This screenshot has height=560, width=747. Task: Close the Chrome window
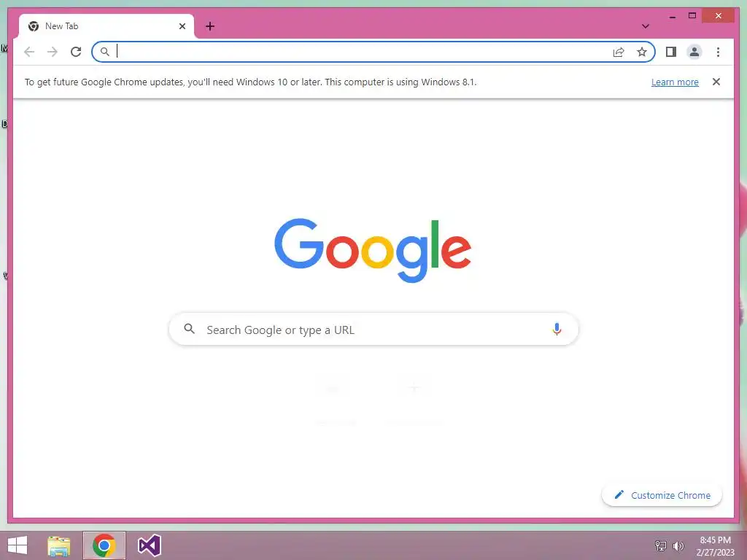719,16
